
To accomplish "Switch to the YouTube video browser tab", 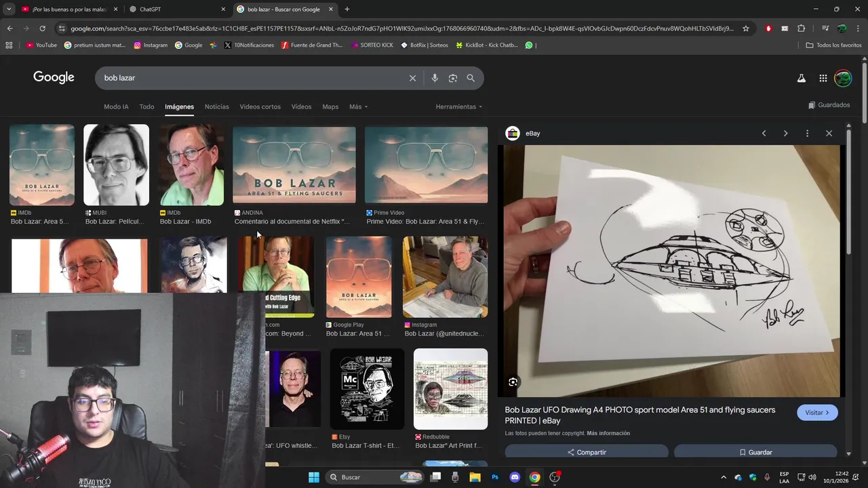I will pyautogui.click(x=69, y=9).
